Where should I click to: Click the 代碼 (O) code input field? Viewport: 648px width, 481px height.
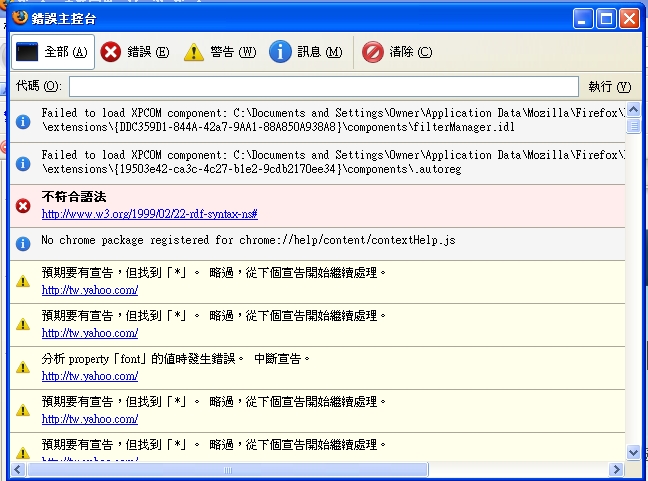(x=324, y=86)
